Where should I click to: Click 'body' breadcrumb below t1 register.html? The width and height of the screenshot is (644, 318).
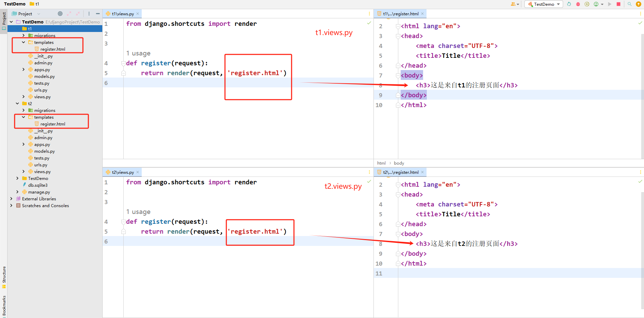click(399, 163)
